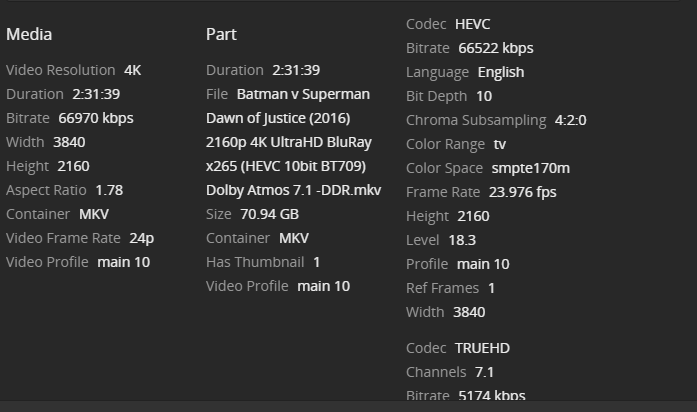Viewport: 697px width, 412px height.
Task: Select the Channels 7.1 value
Action: coord(484,372)
